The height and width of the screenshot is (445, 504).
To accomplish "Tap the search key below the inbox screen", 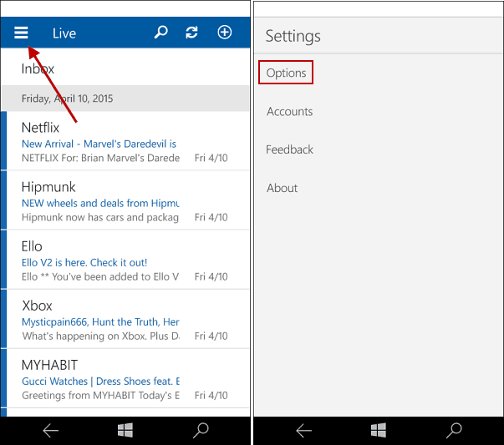I will pyautogui.click(x=201, y=430).
